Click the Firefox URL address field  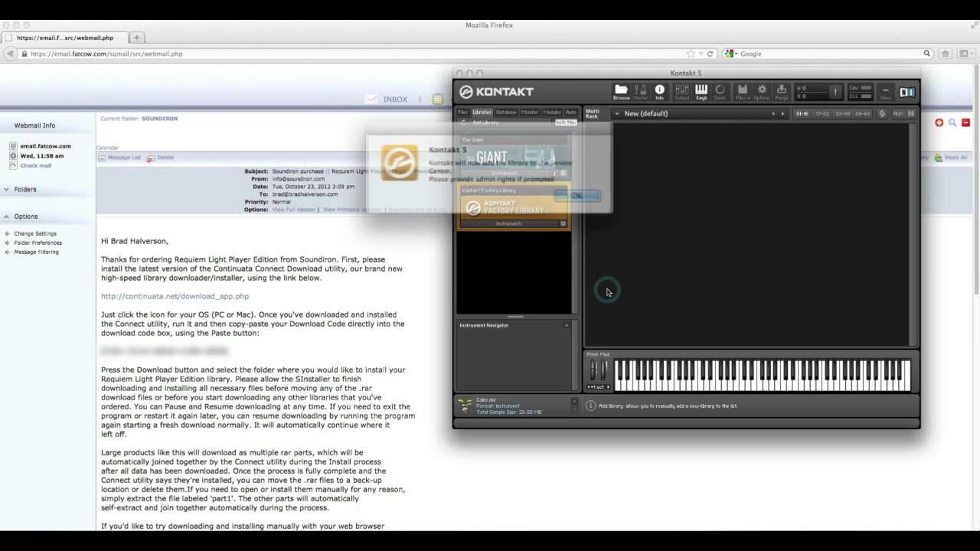click(352, 54)
